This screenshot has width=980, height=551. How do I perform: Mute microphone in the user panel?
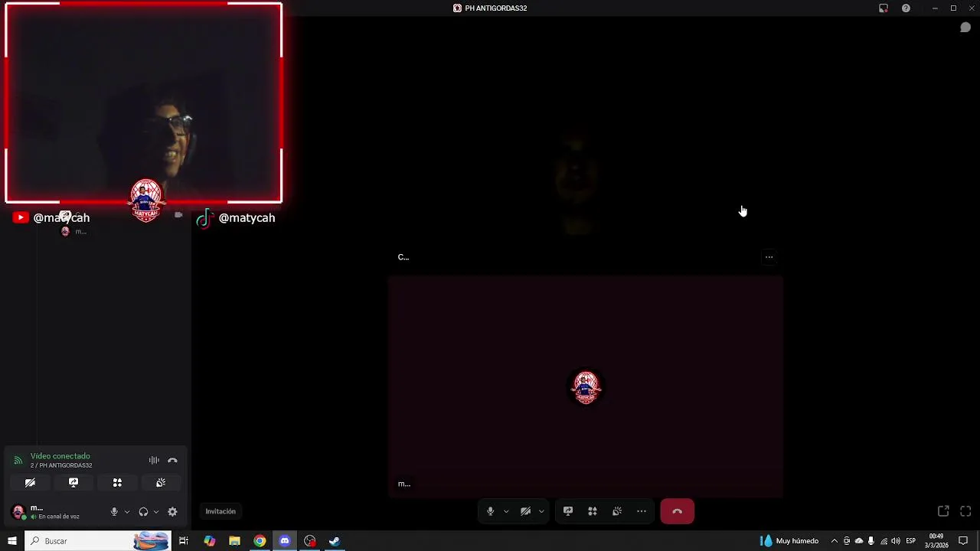114,512
